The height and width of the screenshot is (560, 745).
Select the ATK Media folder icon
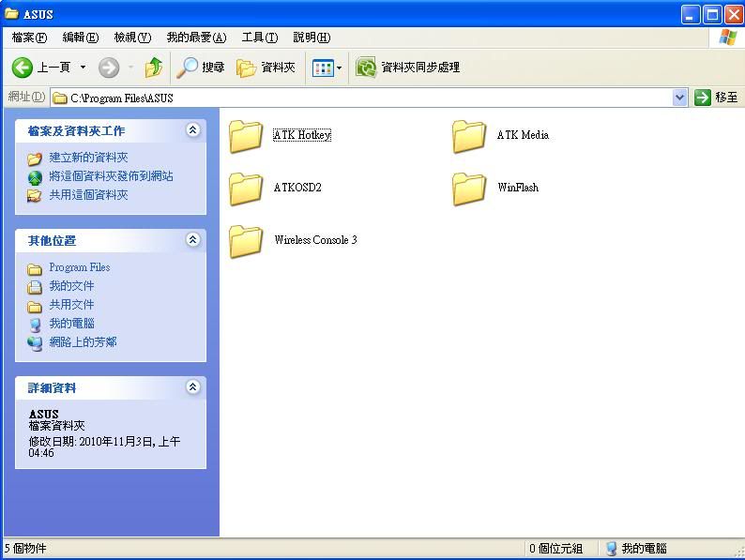pyautogui.click(x=469, y=136)
